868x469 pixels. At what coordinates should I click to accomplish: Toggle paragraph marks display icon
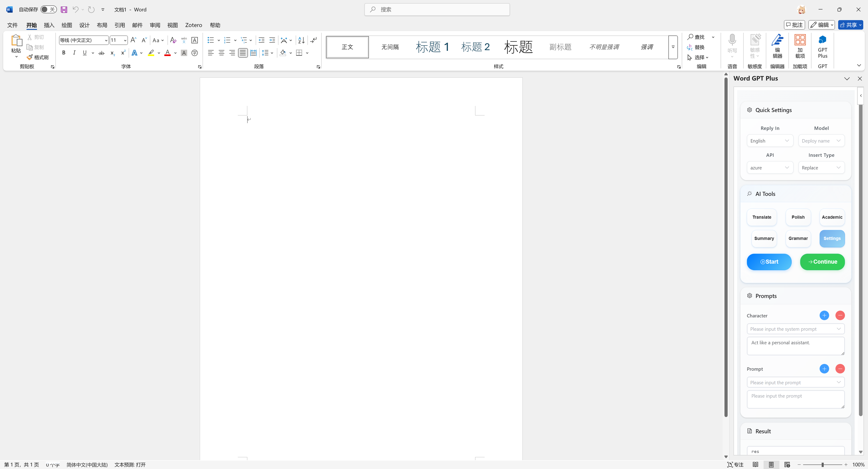click(x=313, y=40)
